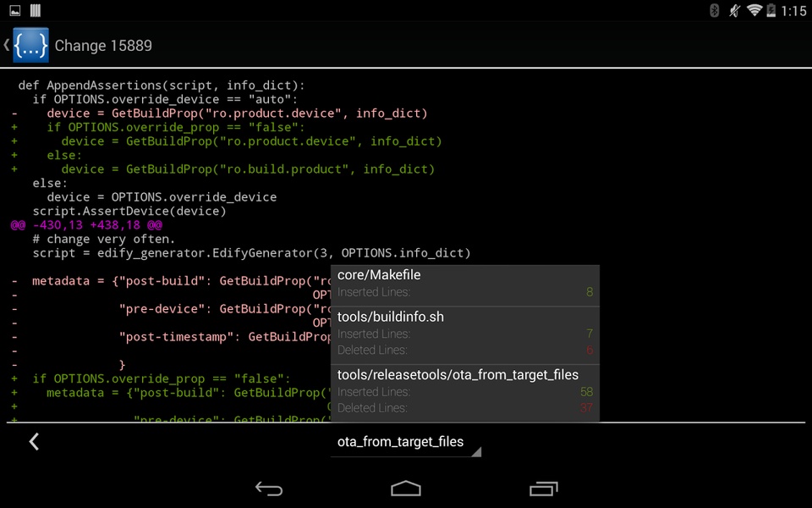Go back using the chevron beside app logo

[6, 45]
